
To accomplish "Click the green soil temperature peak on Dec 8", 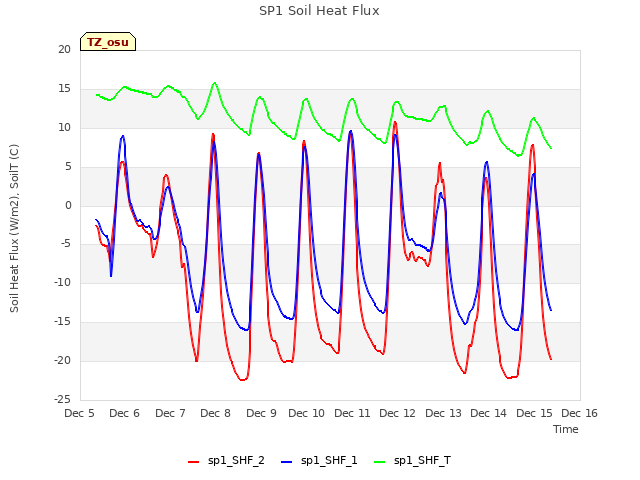I will coord(215,83).
